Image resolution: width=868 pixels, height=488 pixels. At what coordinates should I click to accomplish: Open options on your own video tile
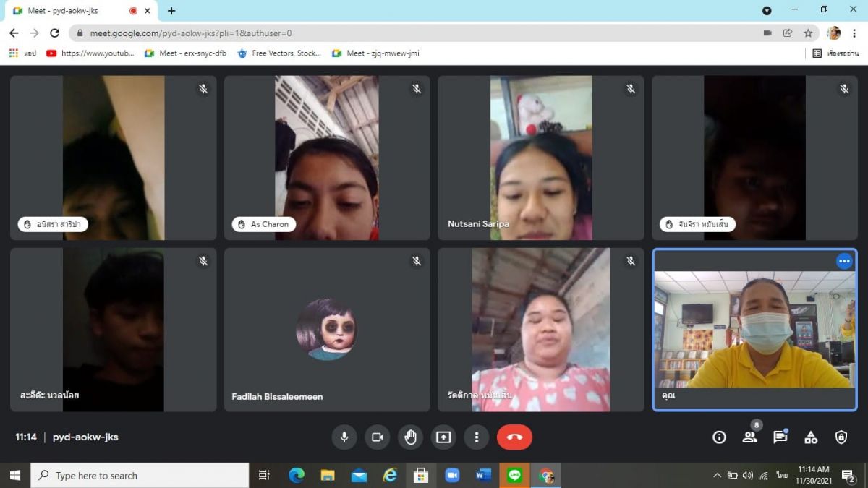point(844,261)
